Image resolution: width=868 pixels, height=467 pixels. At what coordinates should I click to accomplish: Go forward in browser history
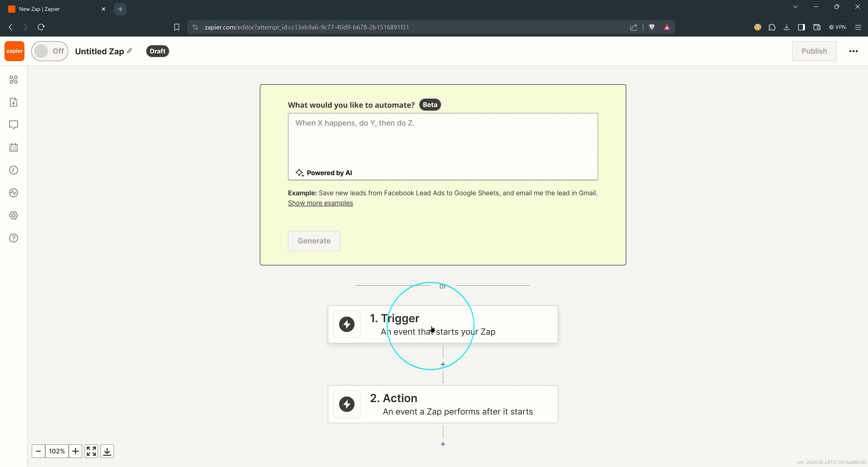pos(26,27)
